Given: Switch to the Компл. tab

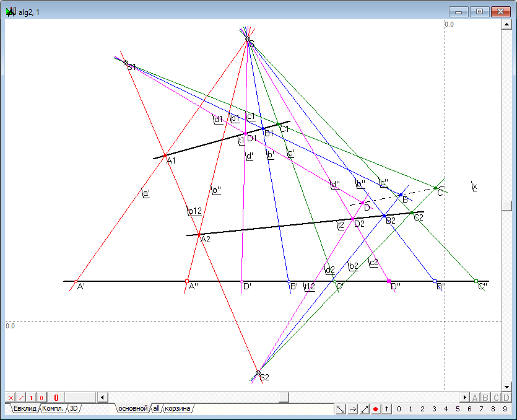Looking at the screenshot, I should pyautogui.click(x=53, y=408).
